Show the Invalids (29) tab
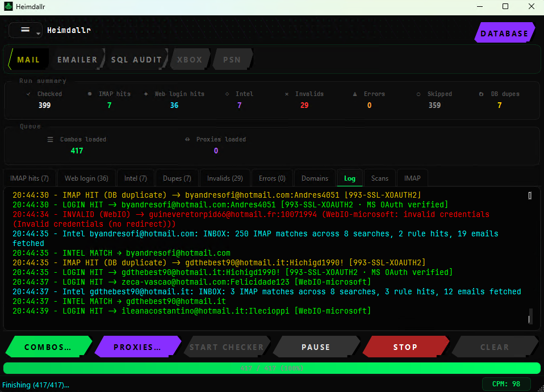544x392 pixels. [225, 178]
